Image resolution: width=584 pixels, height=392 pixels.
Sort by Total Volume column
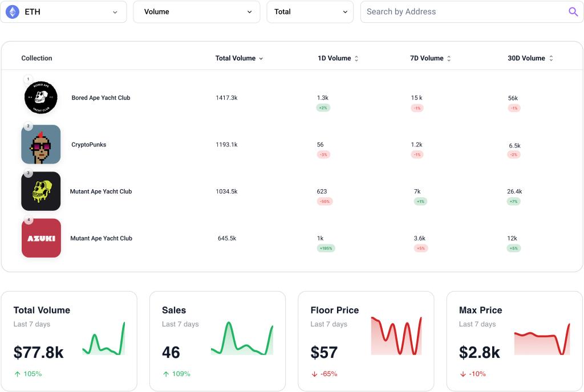[x=239, y=58]
